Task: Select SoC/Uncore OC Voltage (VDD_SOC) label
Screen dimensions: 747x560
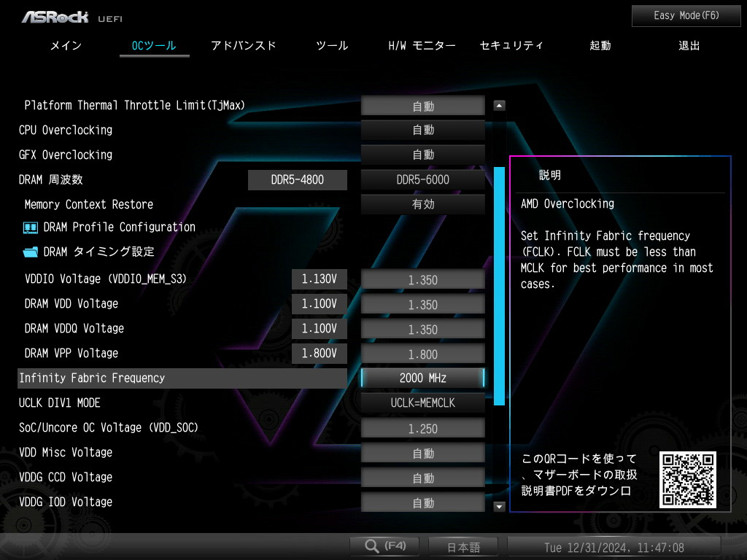Action: (x=109, y=427)
